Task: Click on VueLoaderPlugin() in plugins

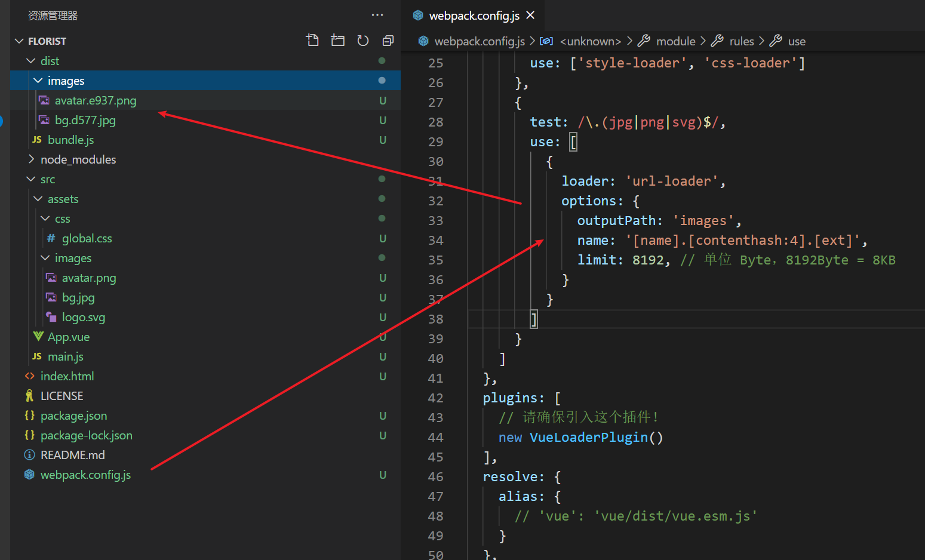Action: [x=596, y=437]
